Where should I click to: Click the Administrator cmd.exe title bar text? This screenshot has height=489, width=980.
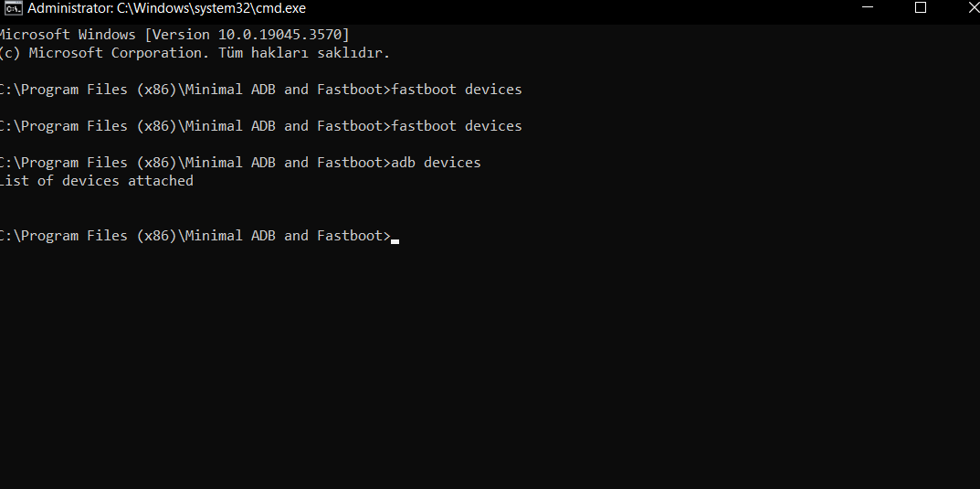pyautogui.click(x=166, y=8)
